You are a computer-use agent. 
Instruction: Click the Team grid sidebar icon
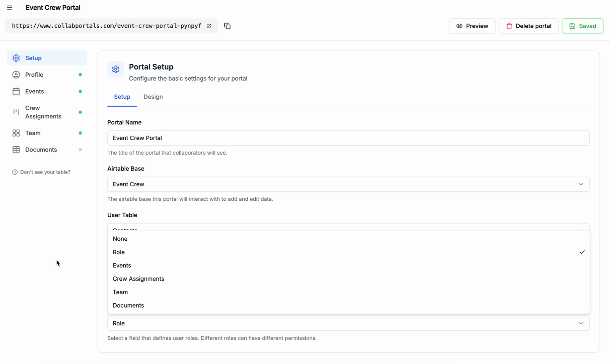tap(16, 133)
